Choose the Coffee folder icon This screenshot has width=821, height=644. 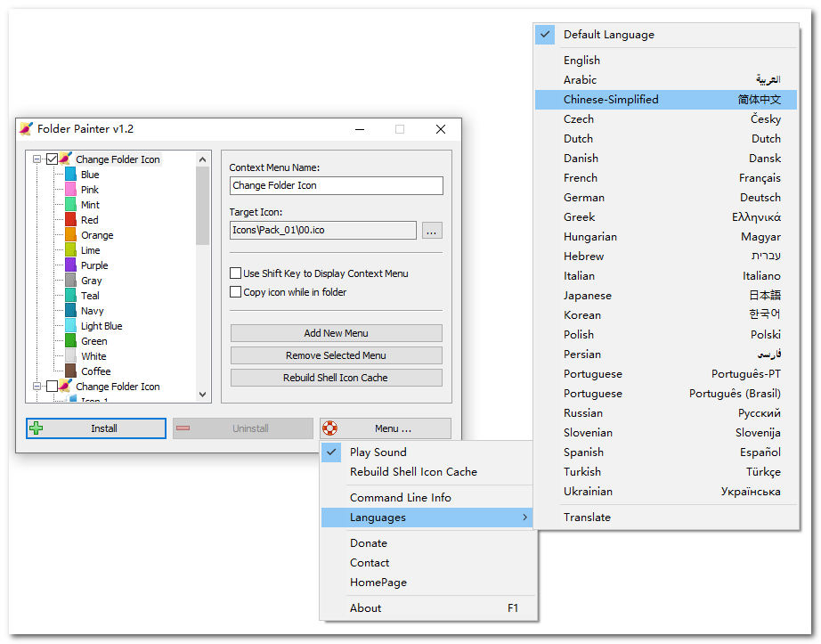[71, 371]
